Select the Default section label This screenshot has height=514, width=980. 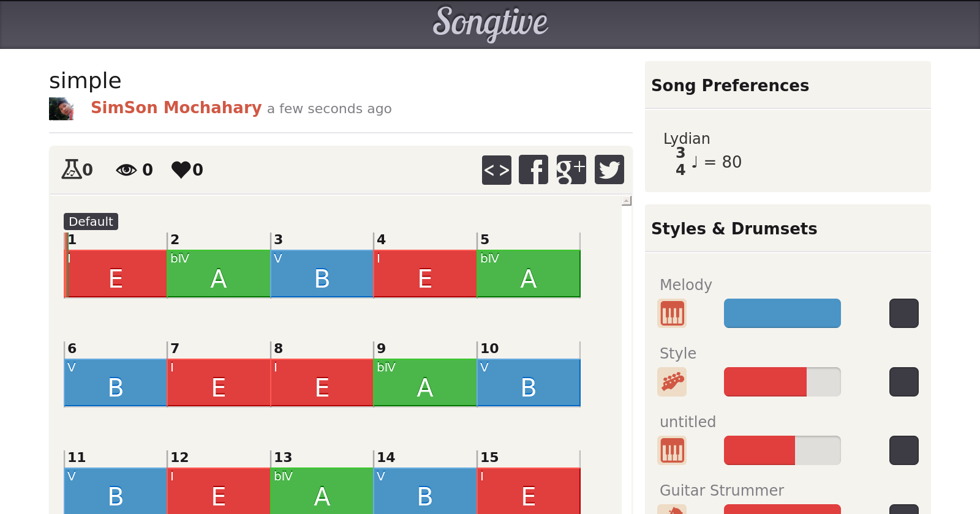91,222
